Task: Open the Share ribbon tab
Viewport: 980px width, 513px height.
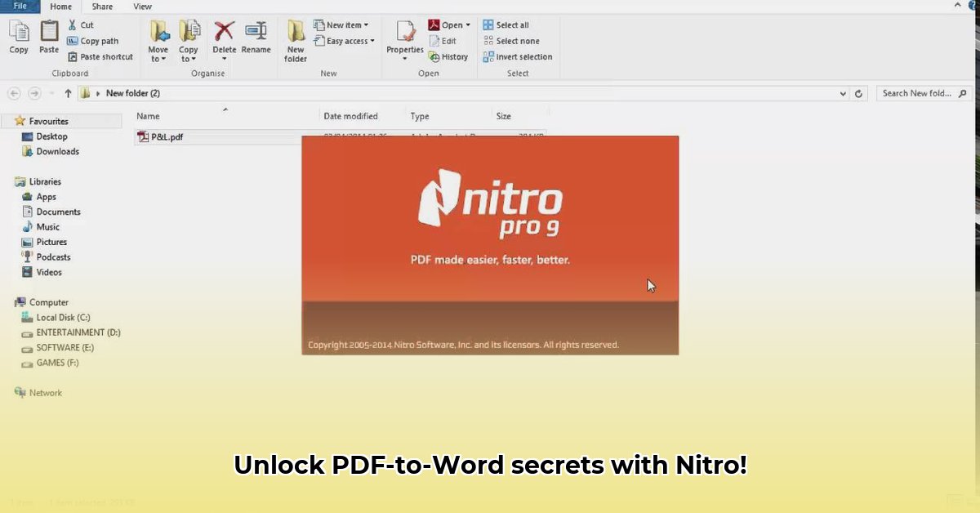Action: [x=101, y=6]
